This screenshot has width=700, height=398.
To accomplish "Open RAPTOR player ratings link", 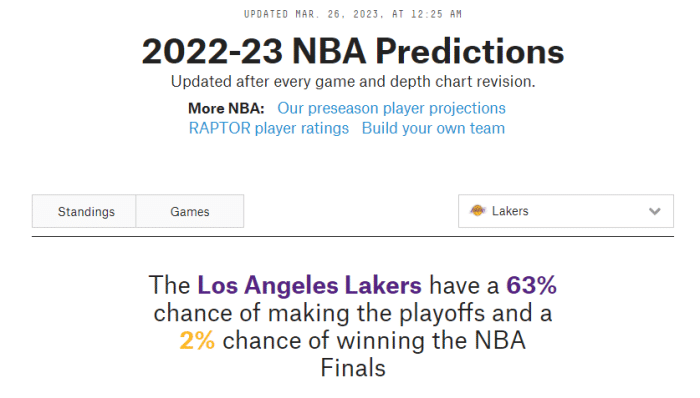I will coord(269,129).
